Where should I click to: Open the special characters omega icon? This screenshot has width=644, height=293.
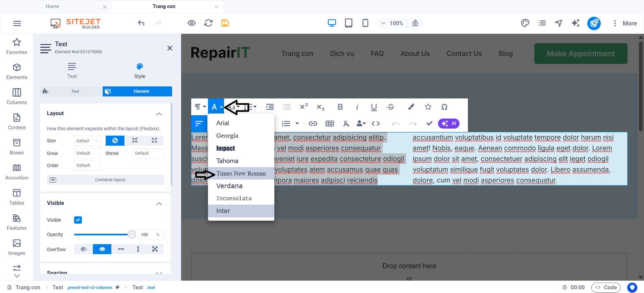(x=444, y=107)
